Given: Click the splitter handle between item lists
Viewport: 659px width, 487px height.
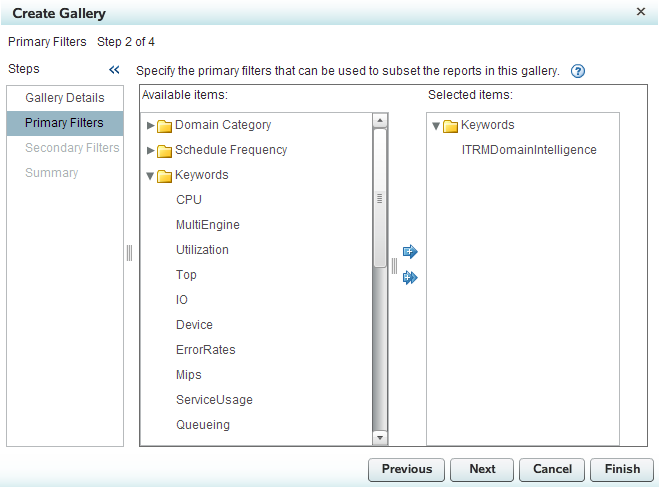Looking at the screenshot, I should coord(394,266).
